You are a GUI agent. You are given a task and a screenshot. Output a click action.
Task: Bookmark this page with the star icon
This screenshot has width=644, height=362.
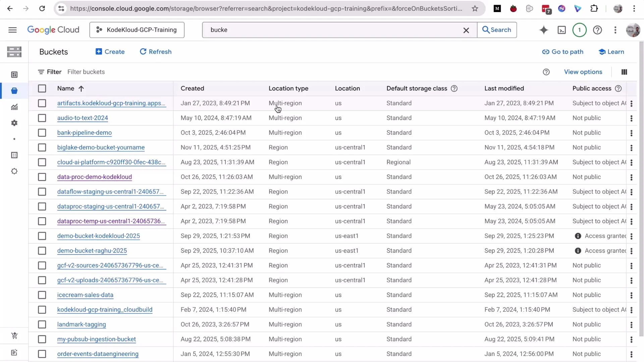475,9
